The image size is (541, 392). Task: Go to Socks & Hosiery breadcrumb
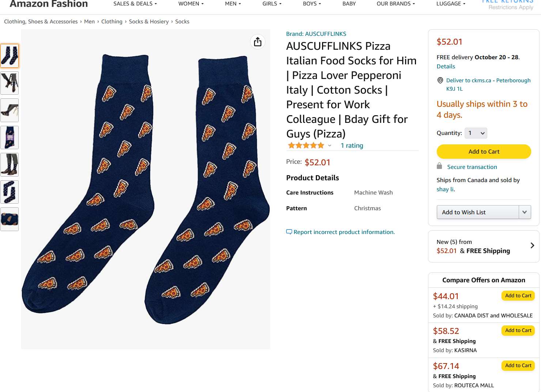click(x=149, y=22)
